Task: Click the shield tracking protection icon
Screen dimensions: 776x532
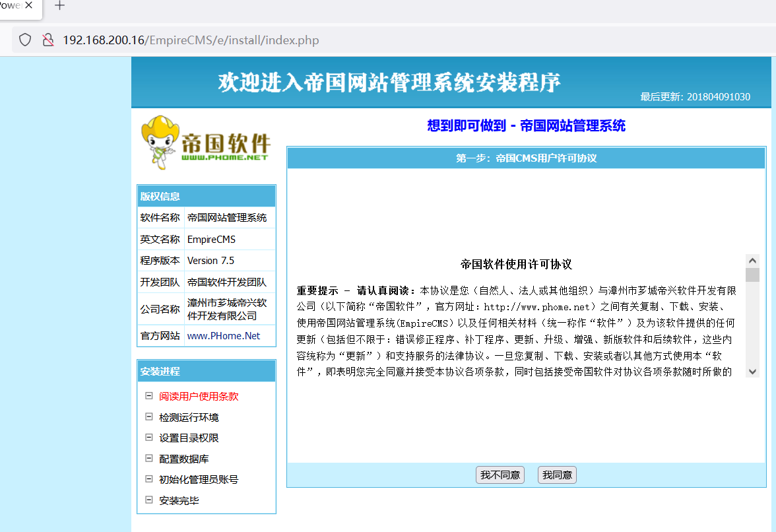Action: coord(25,40)
